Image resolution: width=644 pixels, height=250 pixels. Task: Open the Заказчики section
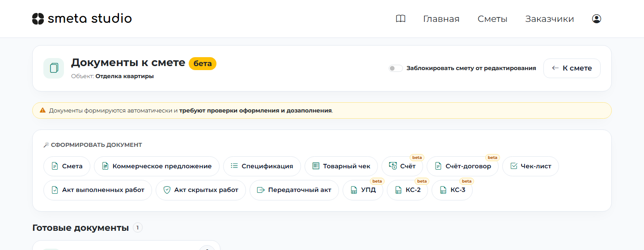(550, 19)
